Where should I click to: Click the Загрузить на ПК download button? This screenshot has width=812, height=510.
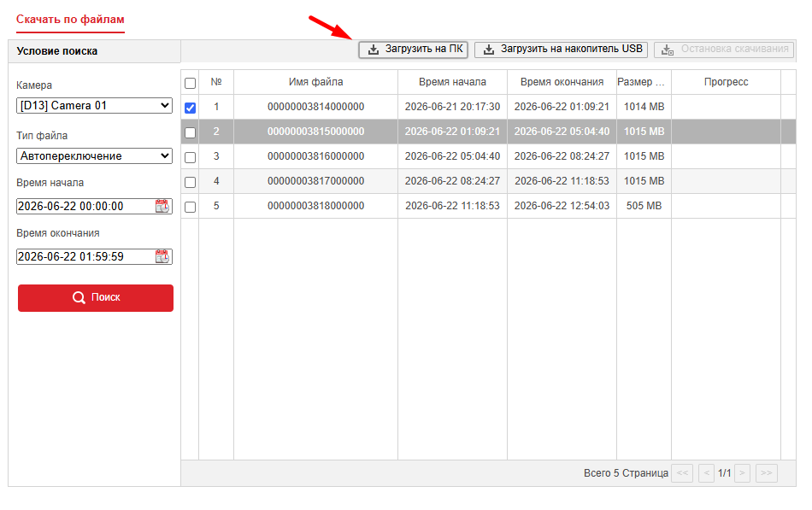[x=413, y=50]
